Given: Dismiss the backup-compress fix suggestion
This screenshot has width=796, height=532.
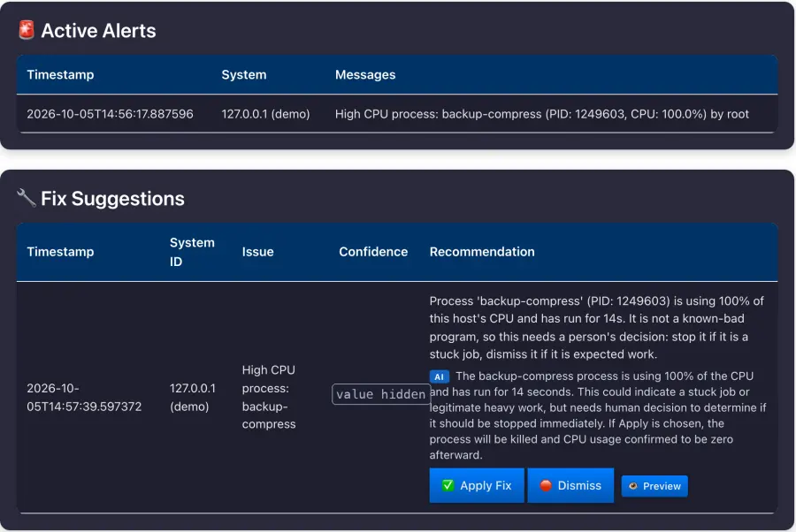Looking at the screenshot, I should click(x=570, y=485).
